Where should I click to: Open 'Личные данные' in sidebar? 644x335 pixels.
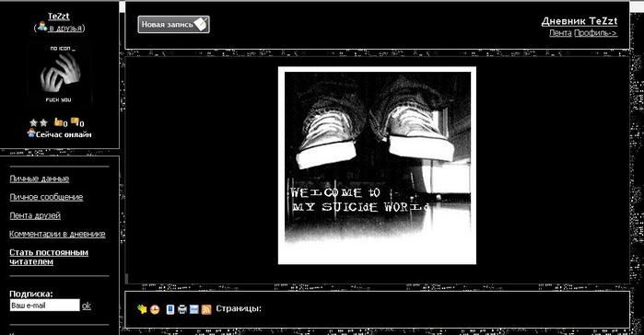coord(40,179)
